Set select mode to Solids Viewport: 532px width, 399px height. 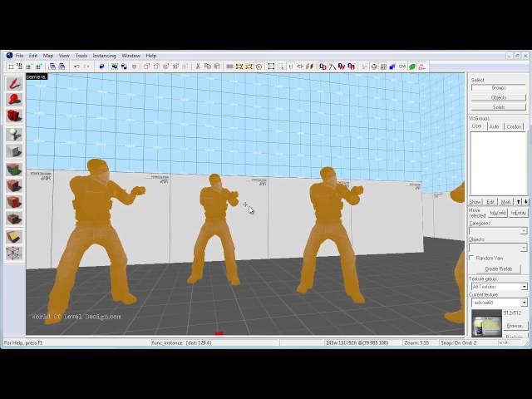[x=499, y=107]
